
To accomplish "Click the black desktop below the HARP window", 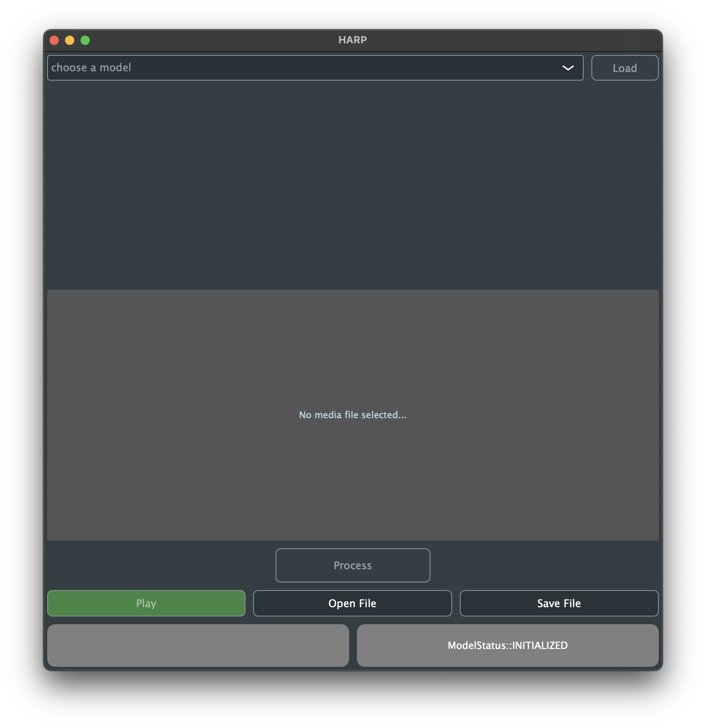I will click(352, 701).
